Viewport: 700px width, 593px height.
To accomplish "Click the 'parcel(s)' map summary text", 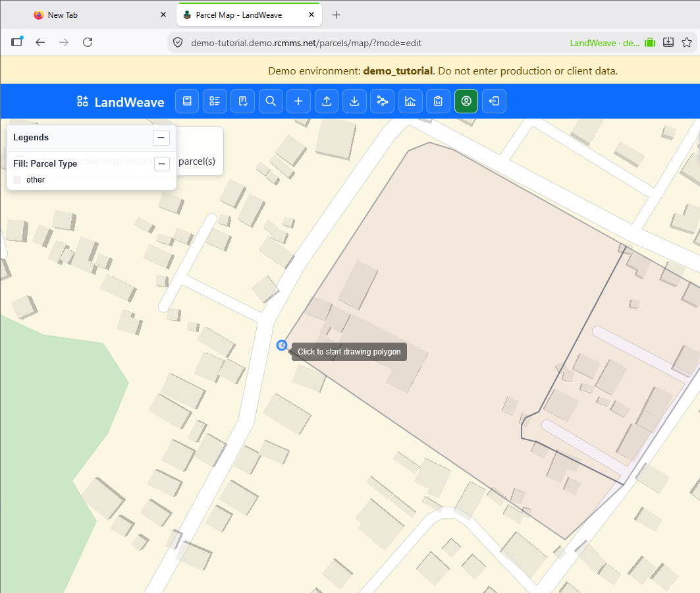I will click(x=197, y=161).
